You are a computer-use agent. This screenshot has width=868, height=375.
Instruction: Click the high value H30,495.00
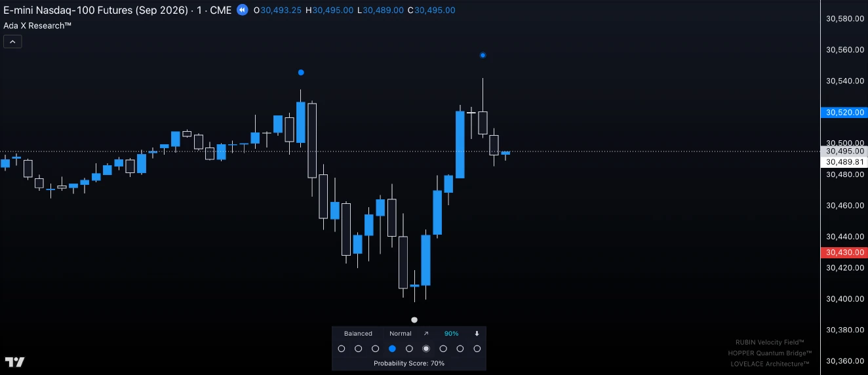pos(329,10)
